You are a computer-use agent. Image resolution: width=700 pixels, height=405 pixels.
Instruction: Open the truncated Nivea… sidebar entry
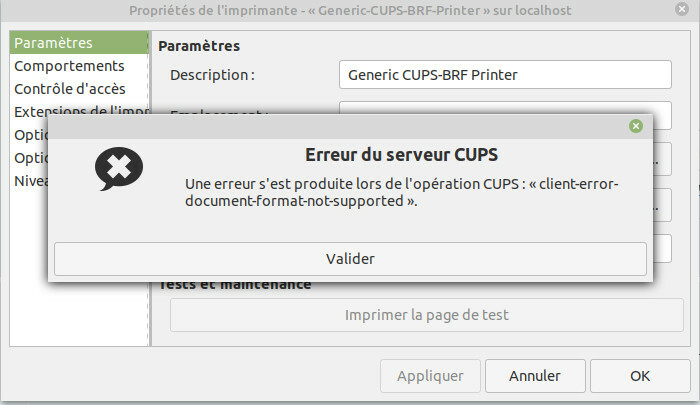(30, 181)
